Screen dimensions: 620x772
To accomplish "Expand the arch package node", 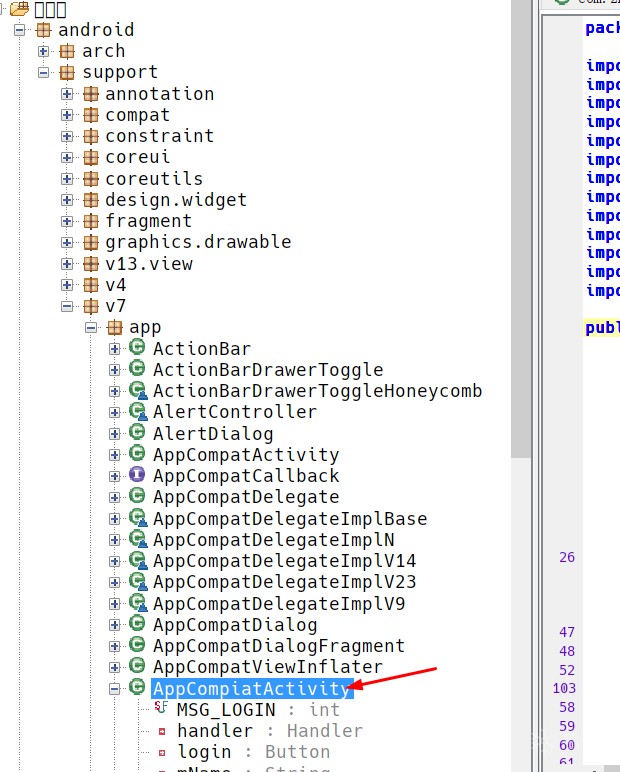I will (x=43, y=51).
